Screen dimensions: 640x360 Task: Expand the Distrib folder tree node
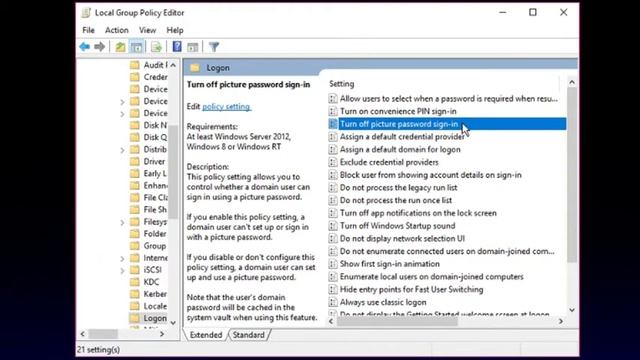click(122, 150)
